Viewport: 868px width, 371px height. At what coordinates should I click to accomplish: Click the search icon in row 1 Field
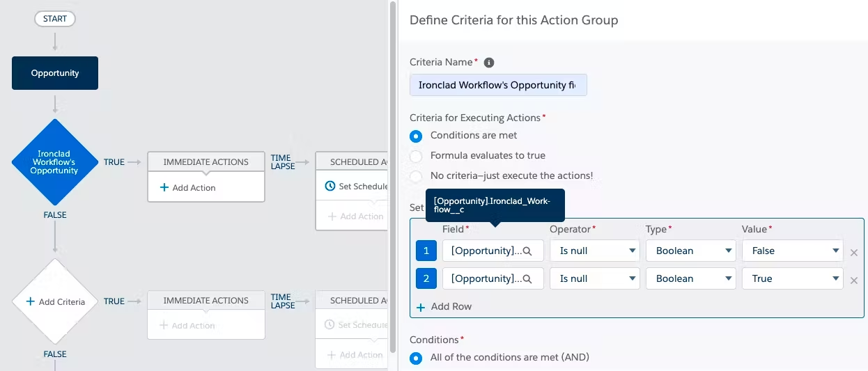click(528, 251)
